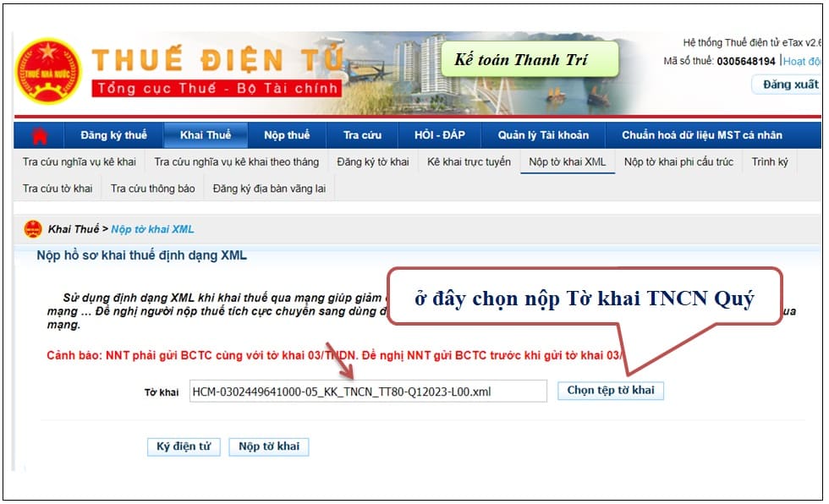Switch to Nộp tờ khai XML tab
The image size is (829, 504).
568,162
